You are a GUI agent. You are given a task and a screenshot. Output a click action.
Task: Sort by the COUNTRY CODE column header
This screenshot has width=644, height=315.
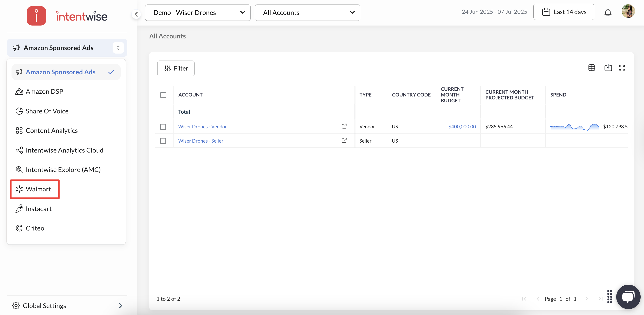click(411, 95)
